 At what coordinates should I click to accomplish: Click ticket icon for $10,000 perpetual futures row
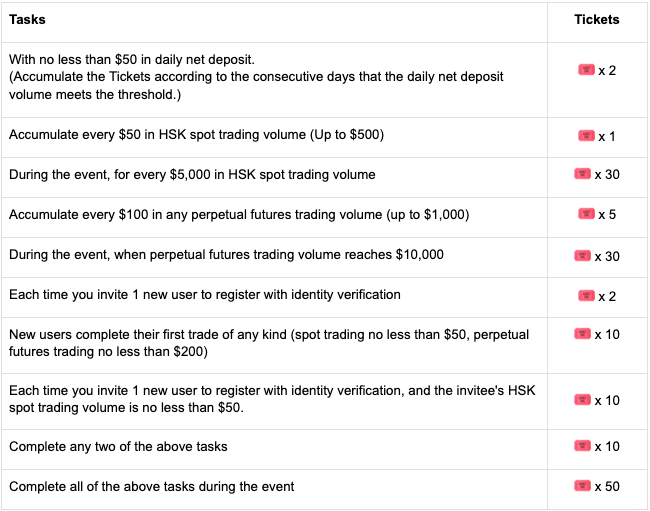pyautogui.click(x=583, y=256)
